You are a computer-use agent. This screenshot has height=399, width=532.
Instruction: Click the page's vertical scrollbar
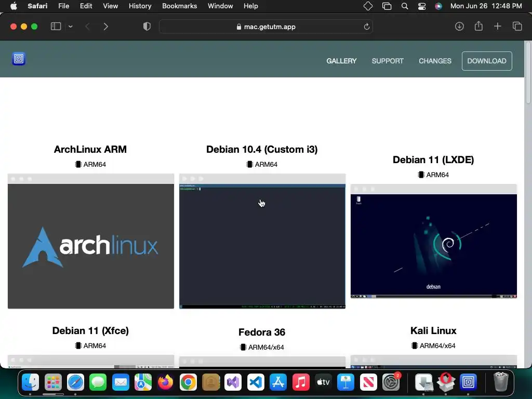528,73
